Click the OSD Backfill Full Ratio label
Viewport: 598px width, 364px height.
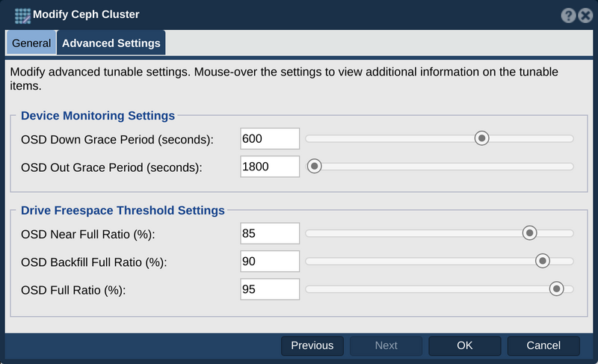(94, 262)
